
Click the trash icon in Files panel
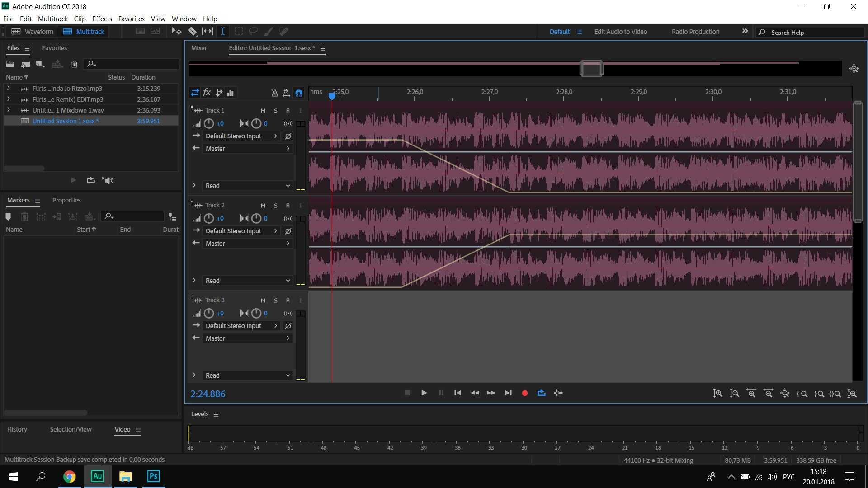pyautogui.click(x=74, y=64)
